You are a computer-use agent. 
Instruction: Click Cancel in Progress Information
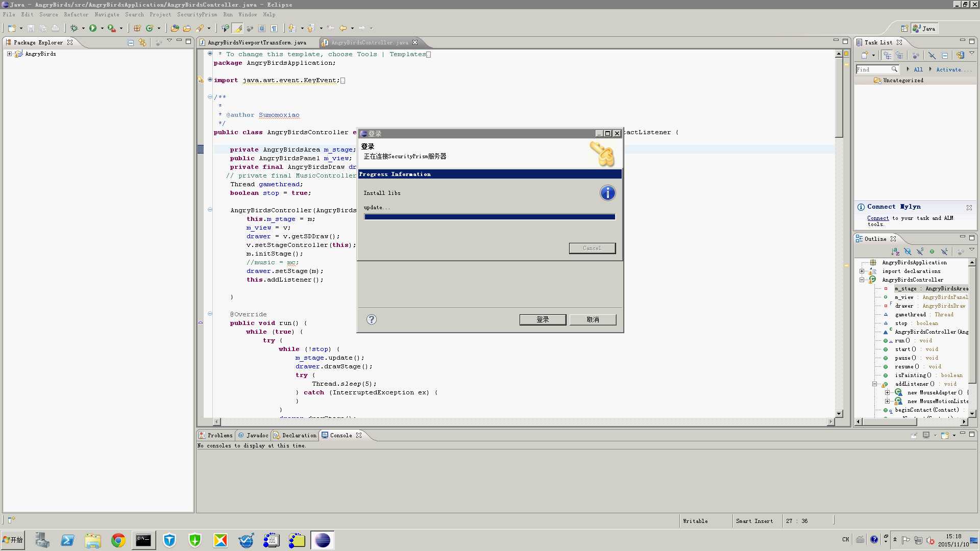(x=592, y=248)
